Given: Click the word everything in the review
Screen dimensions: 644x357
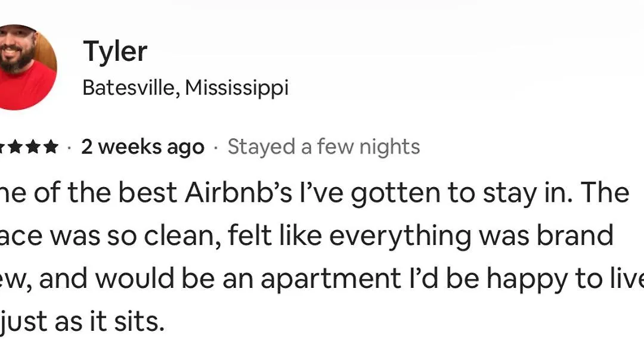Looking at the screenshot, I should (400, 237).
